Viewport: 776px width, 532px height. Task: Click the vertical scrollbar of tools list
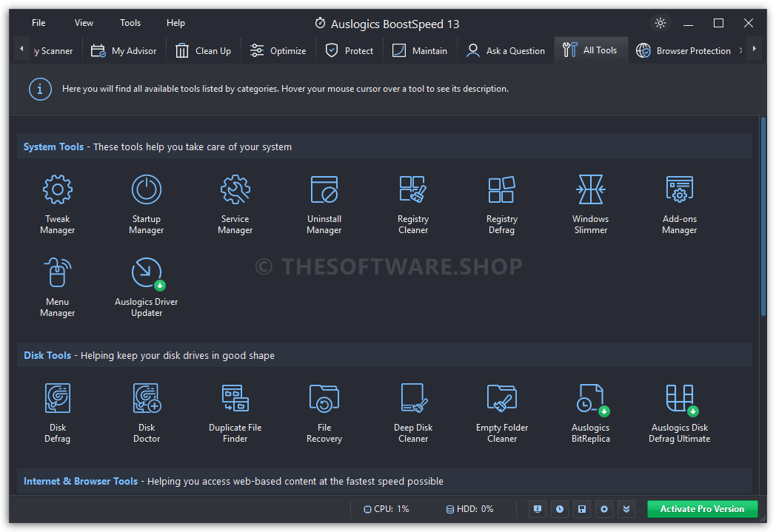[x=763, y=217]
